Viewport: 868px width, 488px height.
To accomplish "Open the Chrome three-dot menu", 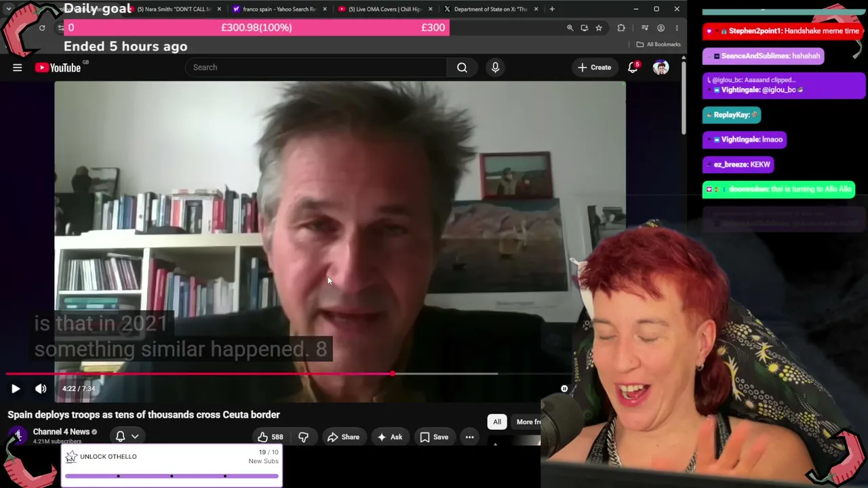I will pyautogui.click(x=676, y=28).
